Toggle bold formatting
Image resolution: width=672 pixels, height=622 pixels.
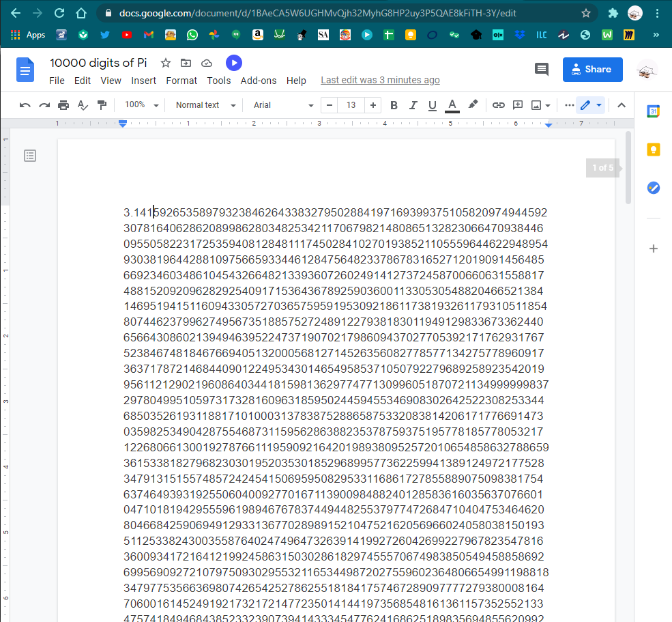coord(394,105)
